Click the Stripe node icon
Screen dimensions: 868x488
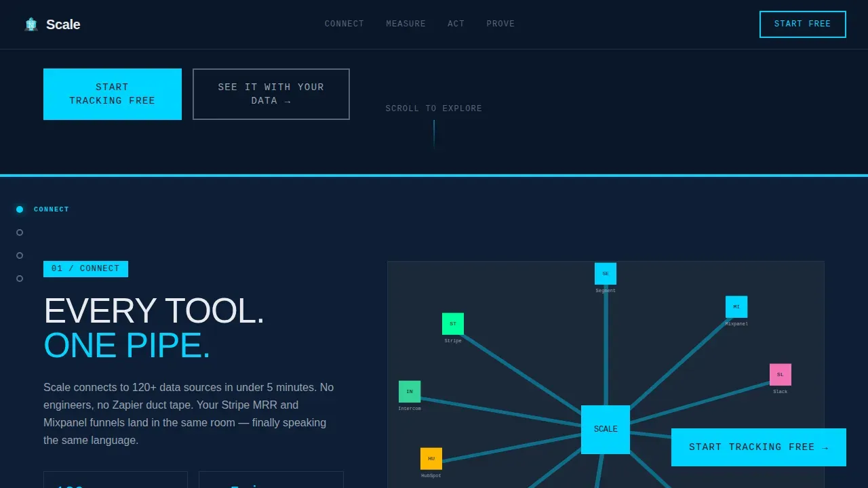[453, 324]
